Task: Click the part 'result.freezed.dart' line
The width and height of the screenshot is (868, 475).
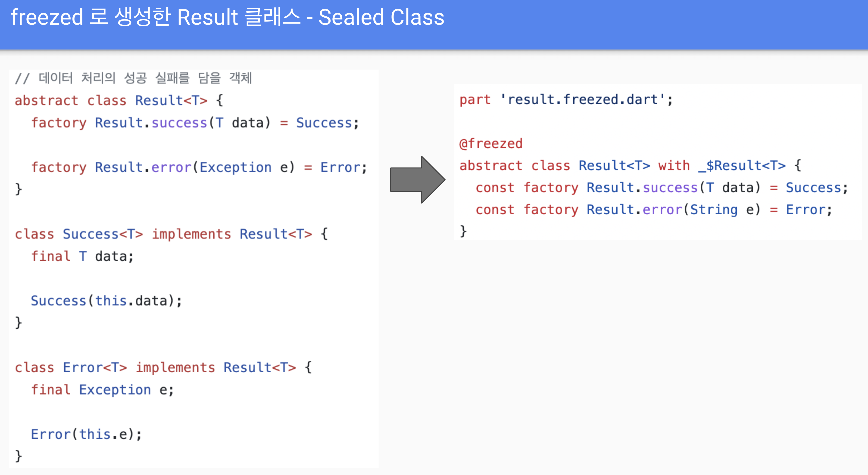Action: 566,100
